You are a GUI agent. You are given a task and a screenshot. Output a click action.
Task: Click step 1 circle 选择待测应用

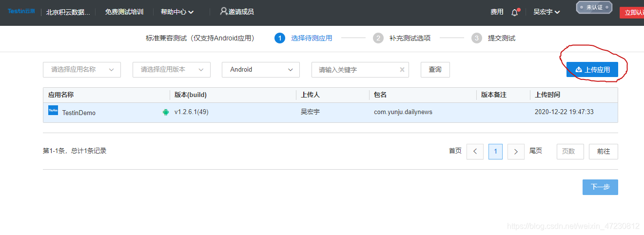point(280,38)
